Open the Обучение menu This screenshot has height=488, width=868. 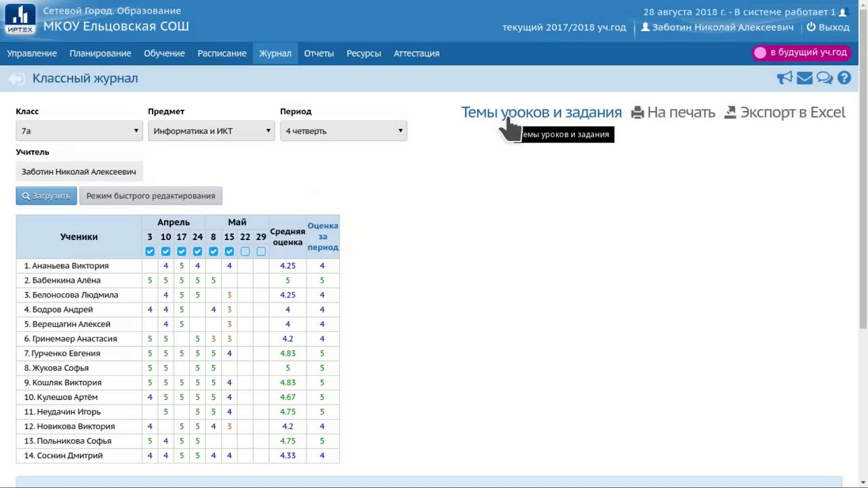click(x=164, y=54)
